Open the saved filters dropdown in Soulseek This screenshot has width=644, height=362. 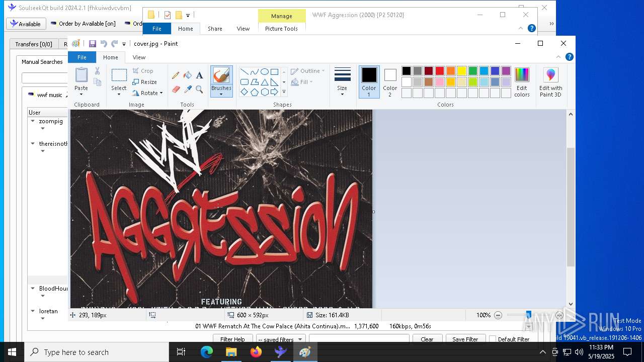tap(280, 339)
